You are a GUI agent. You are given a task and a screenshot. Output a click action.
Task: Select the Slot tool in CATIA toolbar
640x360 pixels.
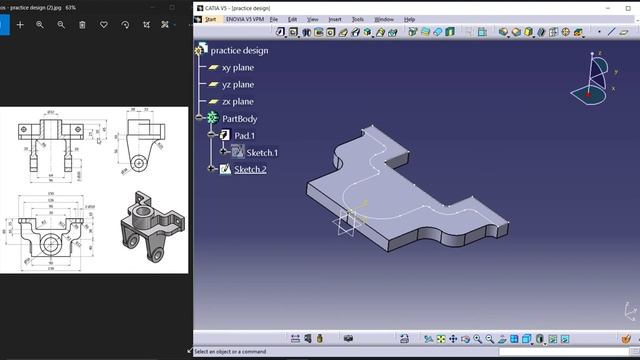click(x=356, y=32)
